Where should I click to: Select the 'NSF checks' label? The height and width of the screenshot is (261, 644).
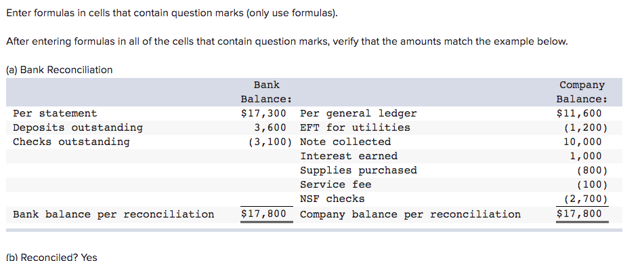tap(332, 199)
